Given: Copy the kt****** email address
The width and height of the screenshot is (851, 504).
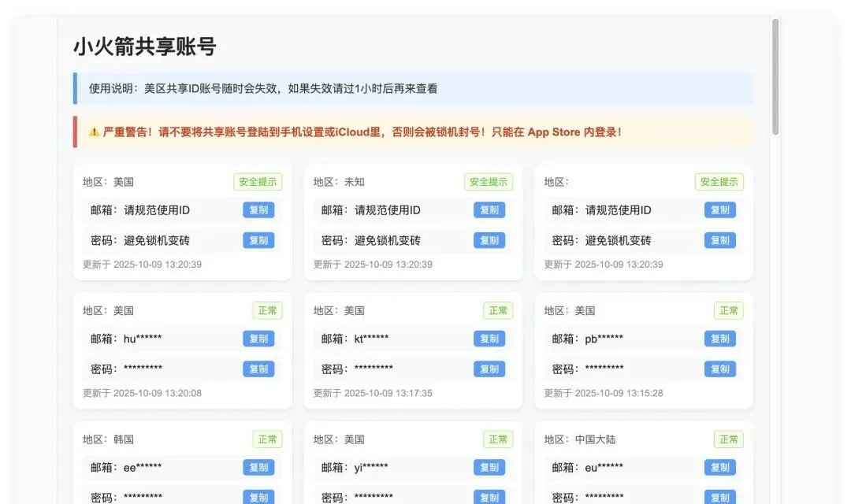Looking at the screenshot, I should click(489, 339).
